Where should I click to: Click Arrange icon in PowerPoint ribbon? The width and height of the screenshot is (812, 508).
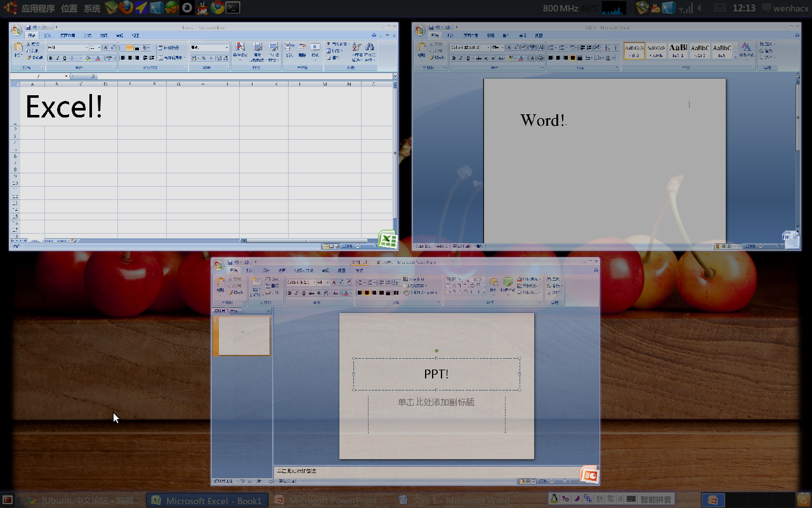494,282
